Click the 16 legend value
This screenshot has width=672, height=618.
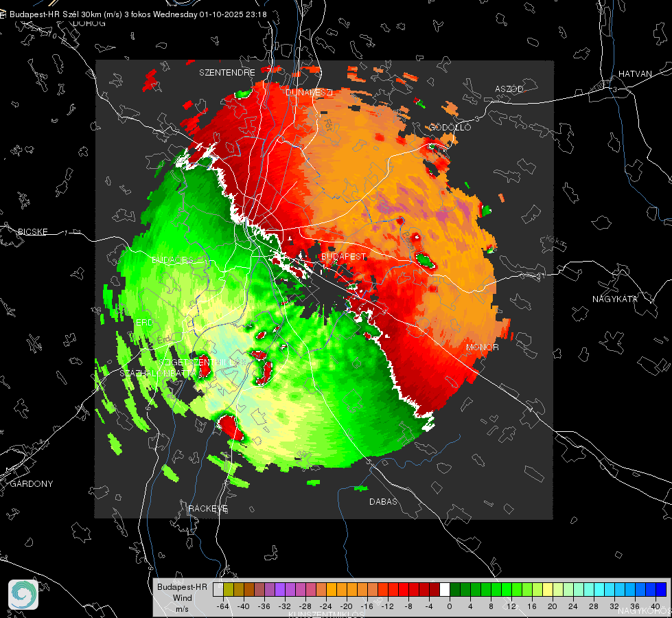[532, 606]
